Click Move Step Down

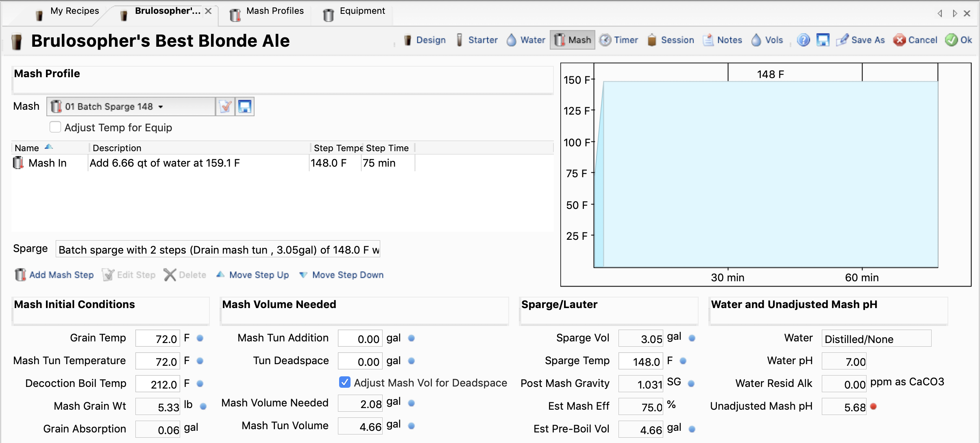click(x=342, y=275)
